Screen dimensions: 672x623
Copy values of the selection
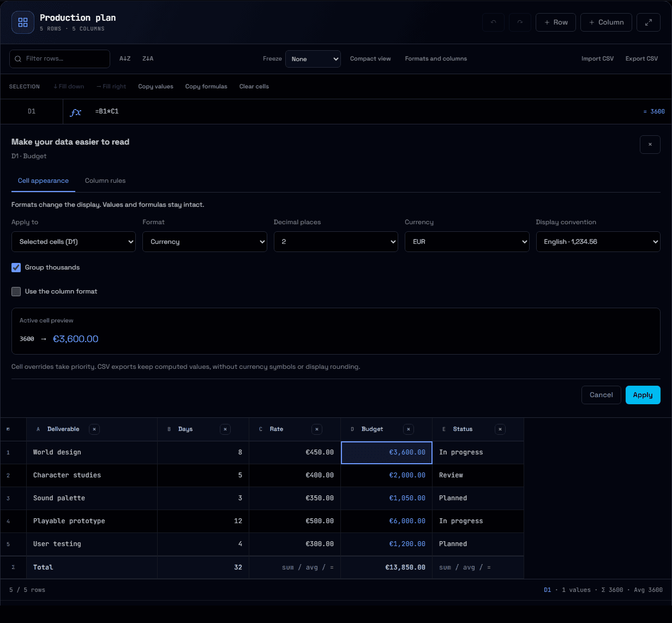(x=155, y=87)
